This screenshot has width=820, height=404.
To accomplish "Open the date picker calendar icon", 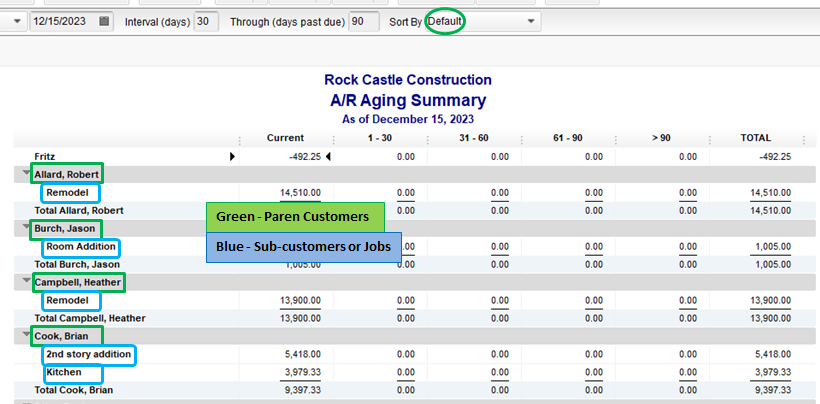I will (104, 21).
